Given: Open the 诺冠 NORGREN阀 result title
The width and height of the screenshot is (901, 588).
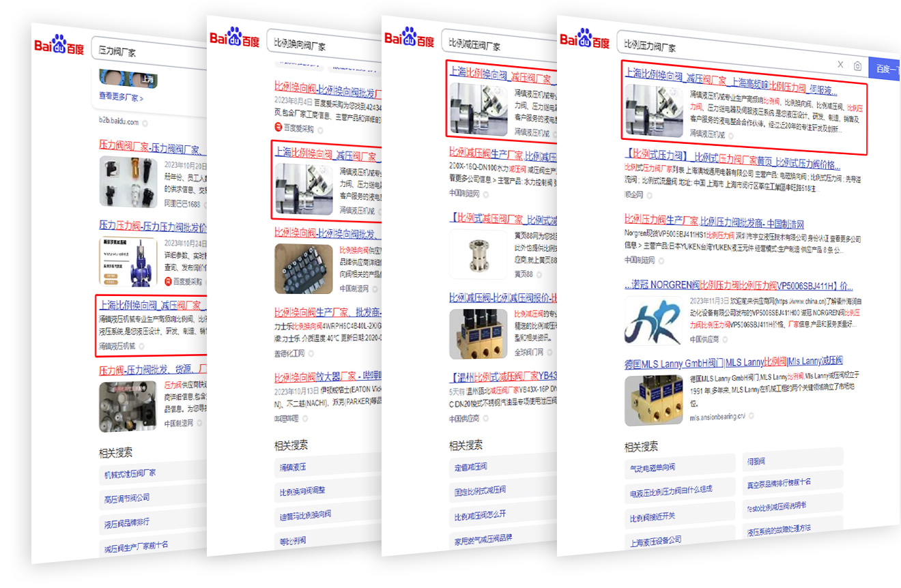Looking at the screenshot, I should click(739, 286).
